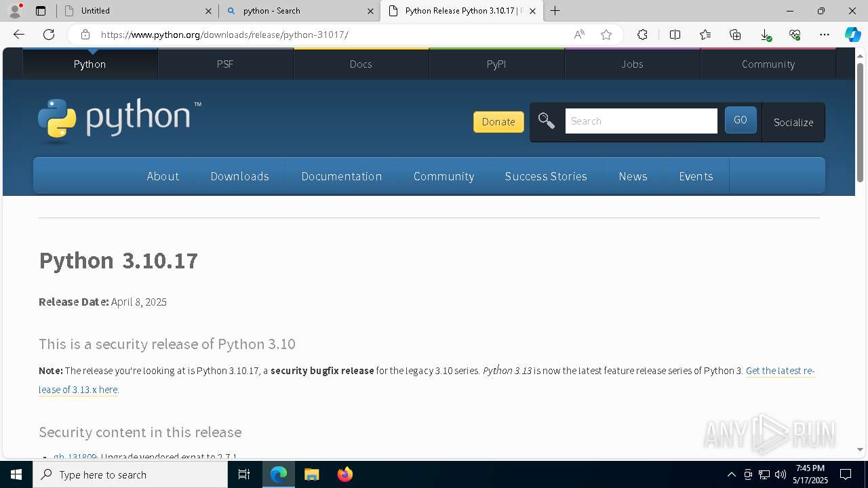
Task: Open the Extensions puzzle icon
Action: [x=642, y=35]
